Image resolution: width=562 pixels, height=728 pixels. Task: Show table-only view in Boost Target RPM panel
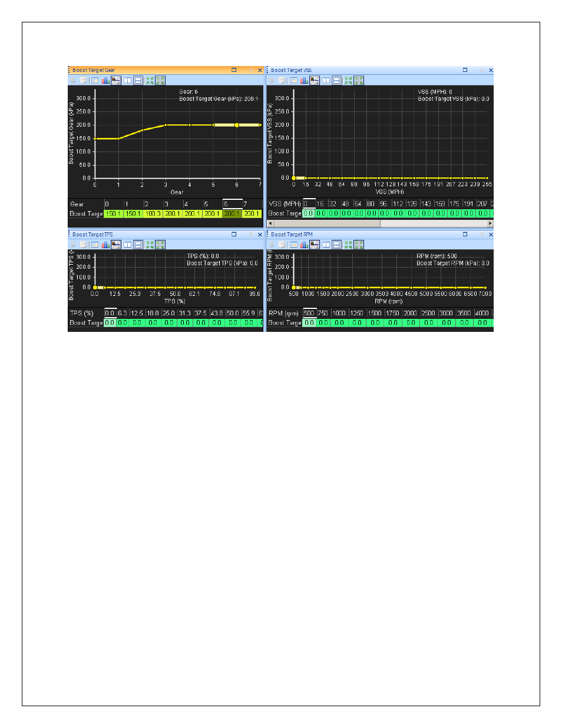[x=293, y=245]
